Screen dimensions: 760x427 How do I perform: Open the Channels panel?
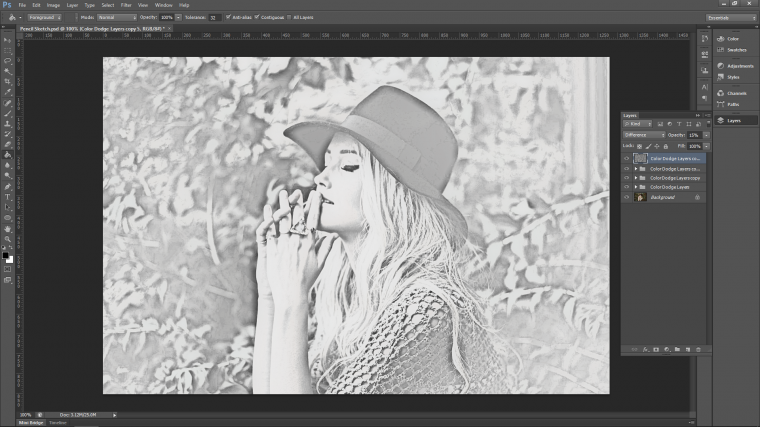tap(735, 93)
